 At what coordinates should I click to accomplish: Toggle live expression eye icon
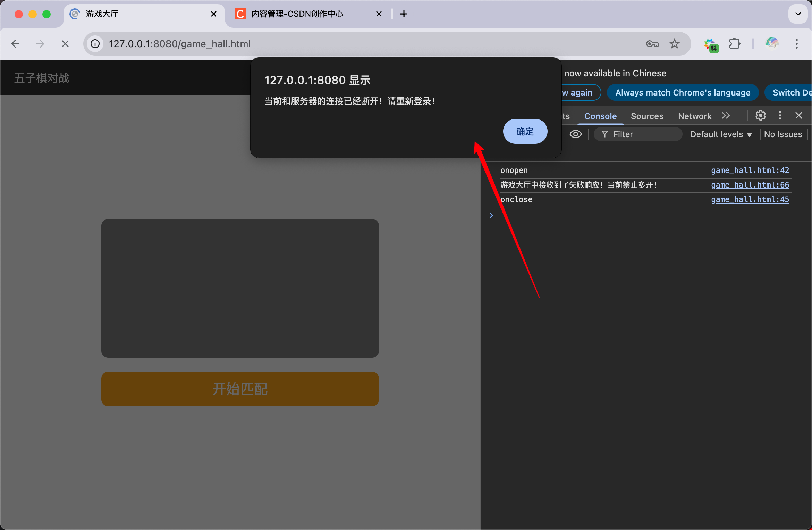pyautogui.click(x=575, y=134)
